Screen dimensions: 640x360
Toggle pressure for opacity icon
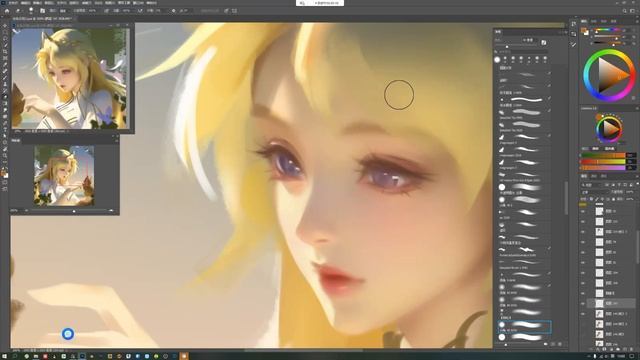107,11
